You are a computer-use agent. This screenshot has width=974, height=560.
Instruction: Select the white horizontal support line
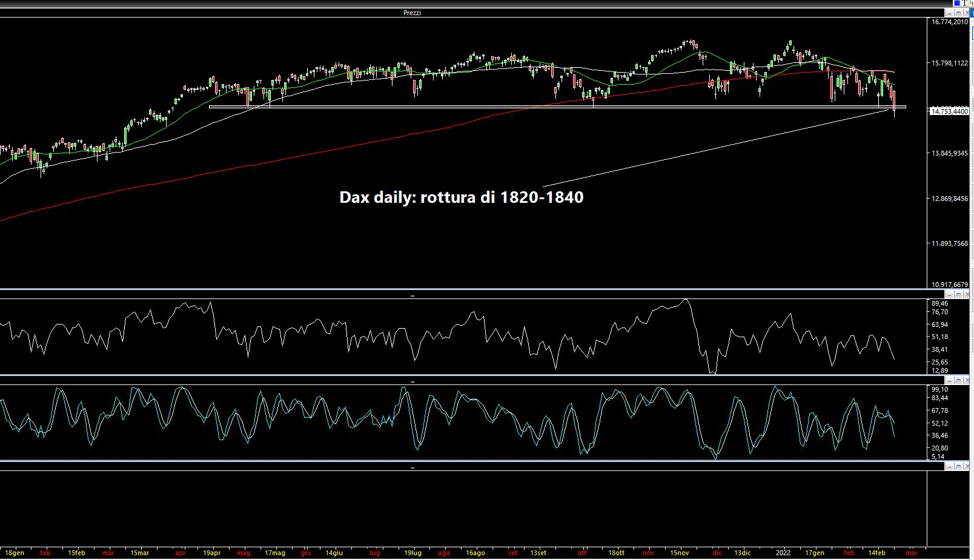tap(557, 107)
